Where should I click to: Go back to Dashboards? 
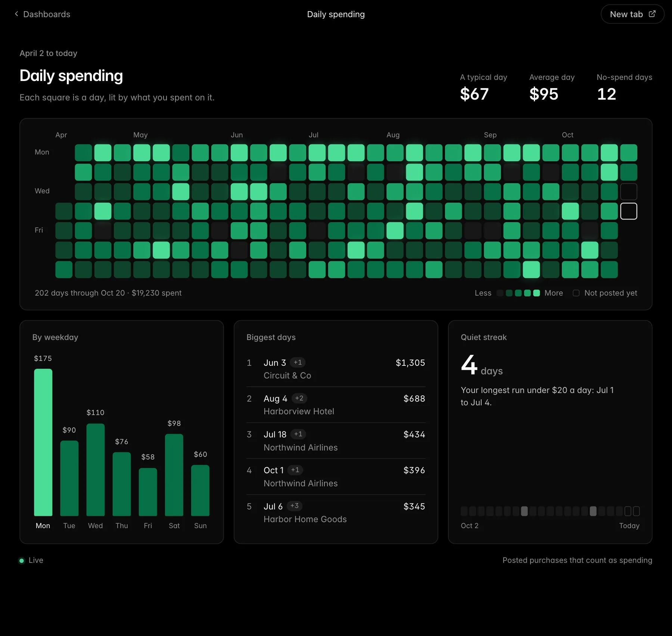coord(42,14)
